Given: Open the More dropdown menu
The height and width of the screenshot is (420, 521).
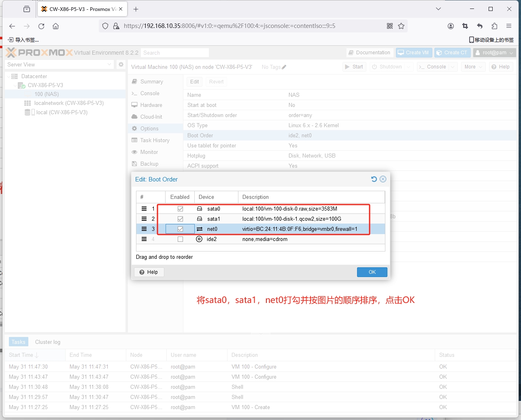Looking at the screenshot, I should (473, 67).
